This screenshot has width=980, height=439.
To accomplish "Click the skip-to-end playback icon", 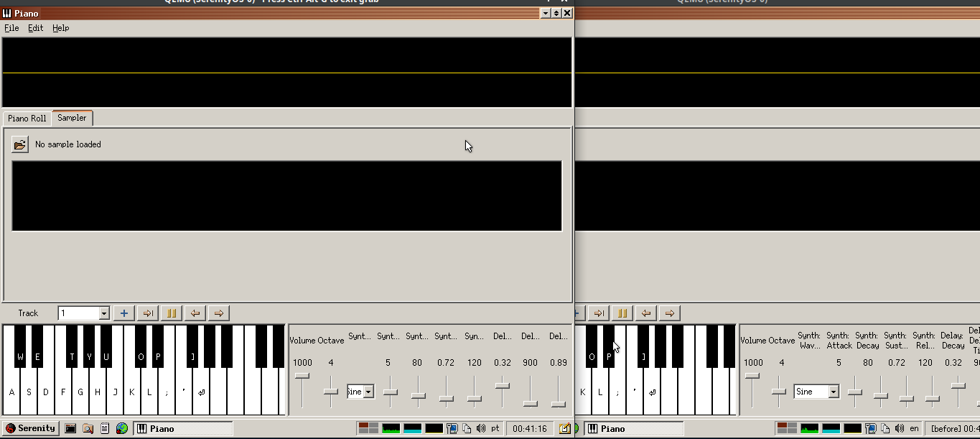I will (x=148, y=313).
